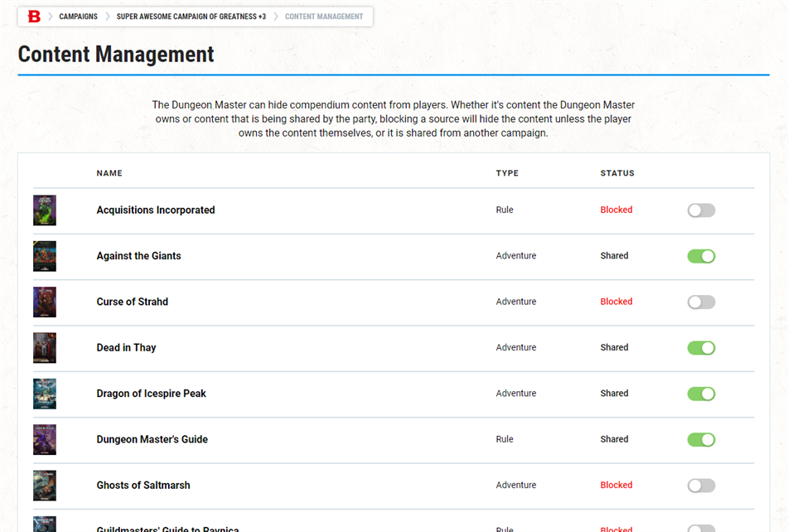The height and width of the screenshot is (532, 788).
Task: Click Dungeon Master's Guide title
Action: pyautogui.click(x=152, y=439)
